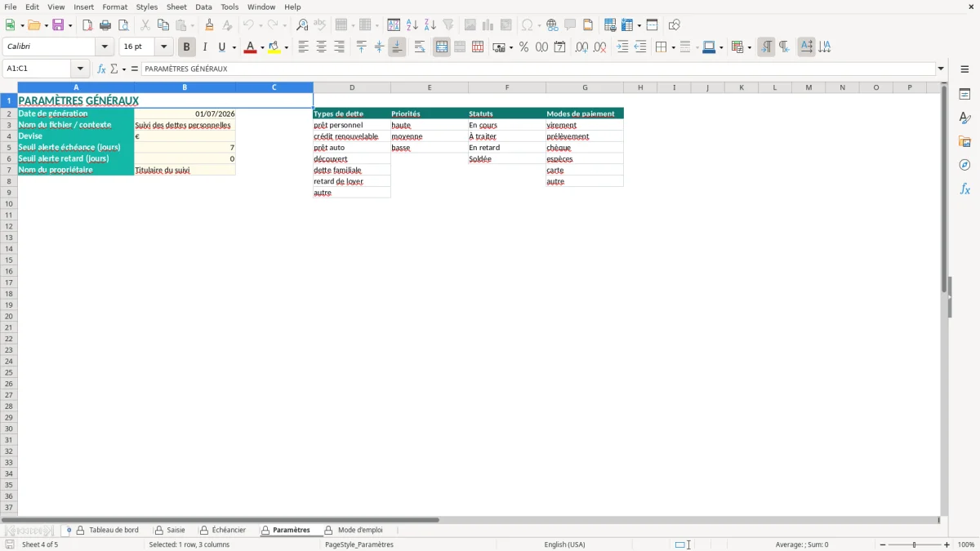This screenshot has width=980, height=551.
Task: Click the Sort dialog icon
Action: tap(394, 25)
